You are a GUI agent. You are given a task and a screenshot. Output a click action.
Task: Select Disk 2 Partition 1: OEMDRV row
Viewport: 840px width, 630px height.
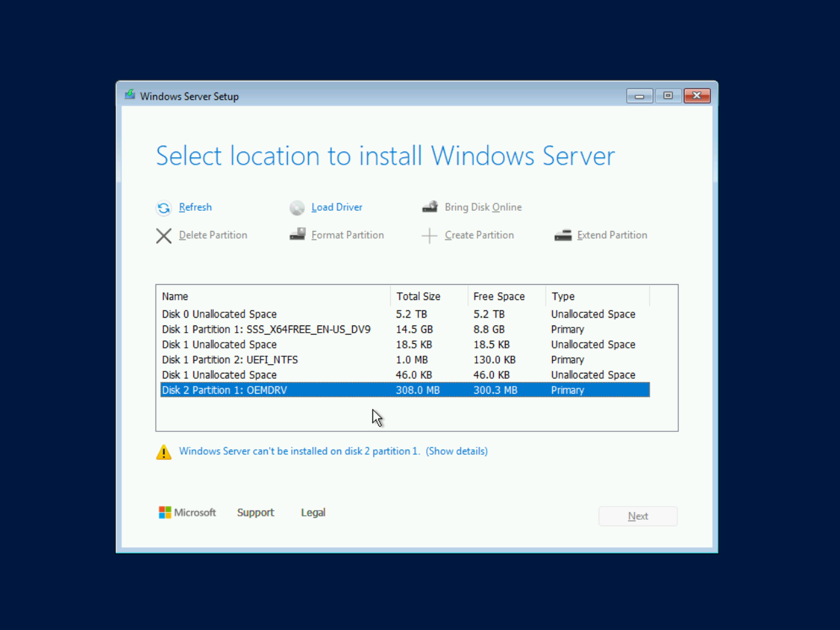(x=405, y=390)
